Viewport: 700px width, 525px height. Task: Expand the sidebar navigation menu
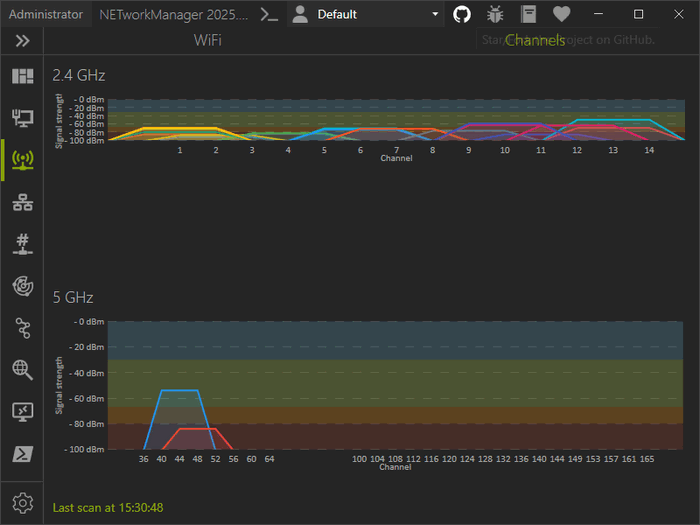click(22, 41)
